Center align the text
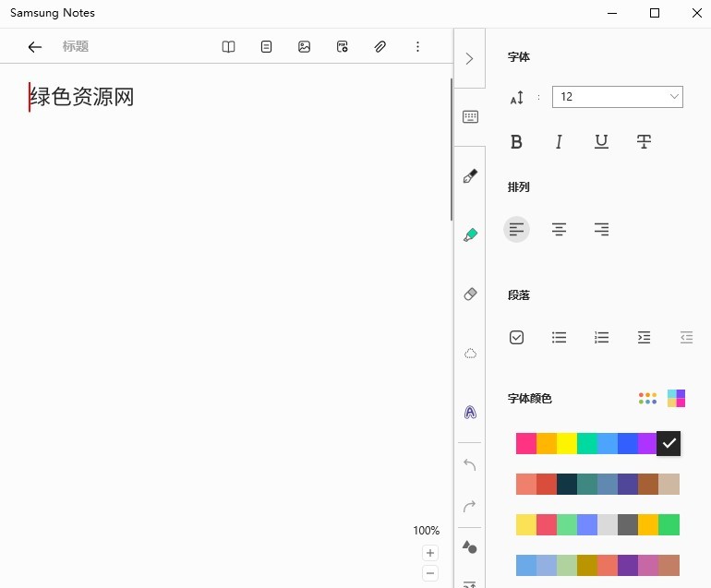The height and width of the screenshot is (588, 711). pos(559,230)
